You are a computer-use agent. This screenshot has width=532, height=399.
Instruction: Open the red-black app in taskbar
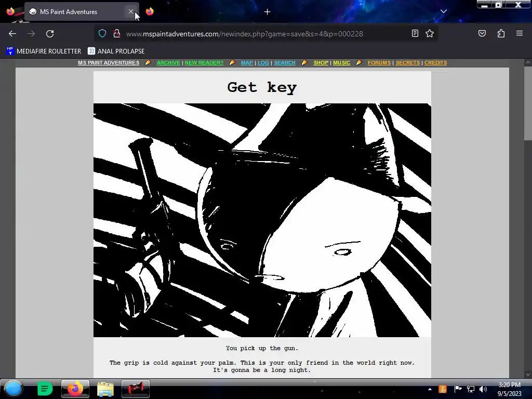click(136, 389)
